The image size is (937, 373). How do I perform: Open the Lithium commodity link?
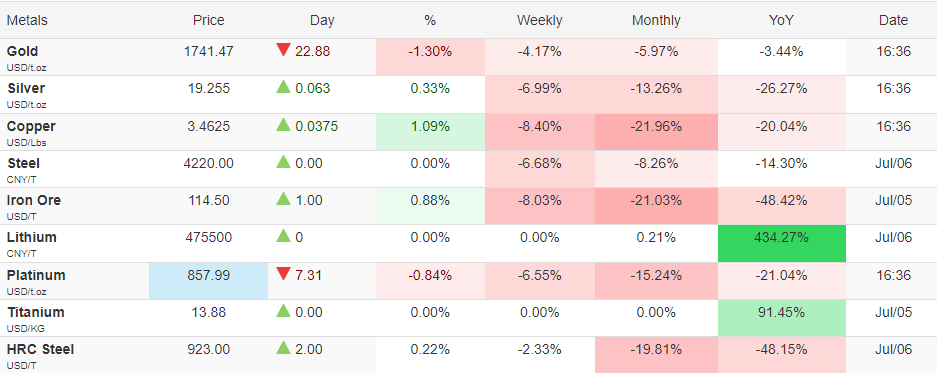click(32, 237)
